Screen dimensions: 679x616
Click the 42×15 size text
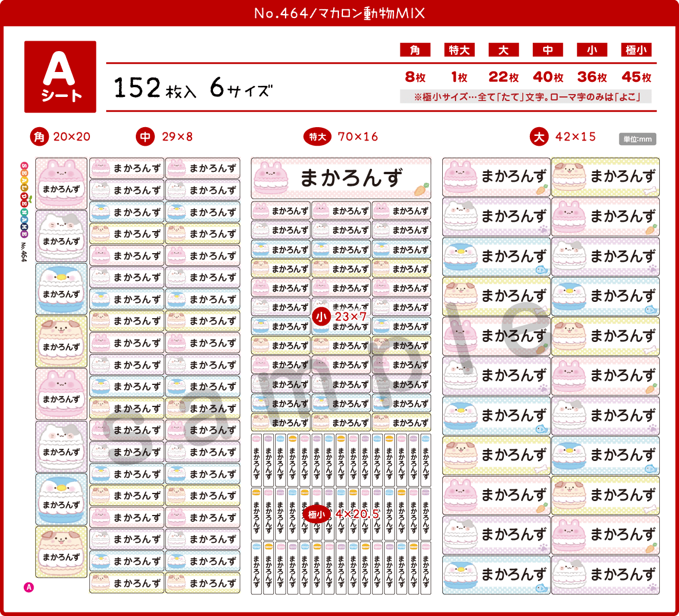576,137
